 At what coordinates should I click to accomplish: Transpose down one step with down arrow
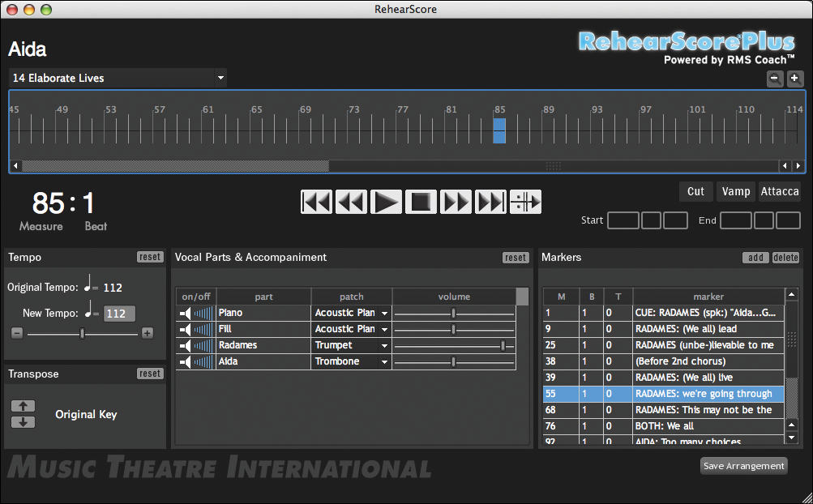click(23, 422)
